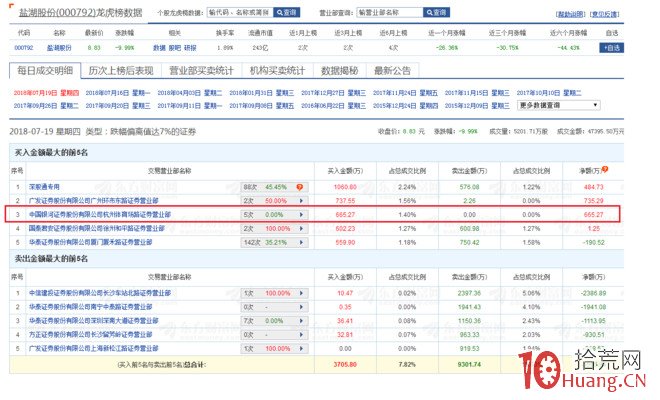Click the sell amount value 1941.43

[469, 307]
